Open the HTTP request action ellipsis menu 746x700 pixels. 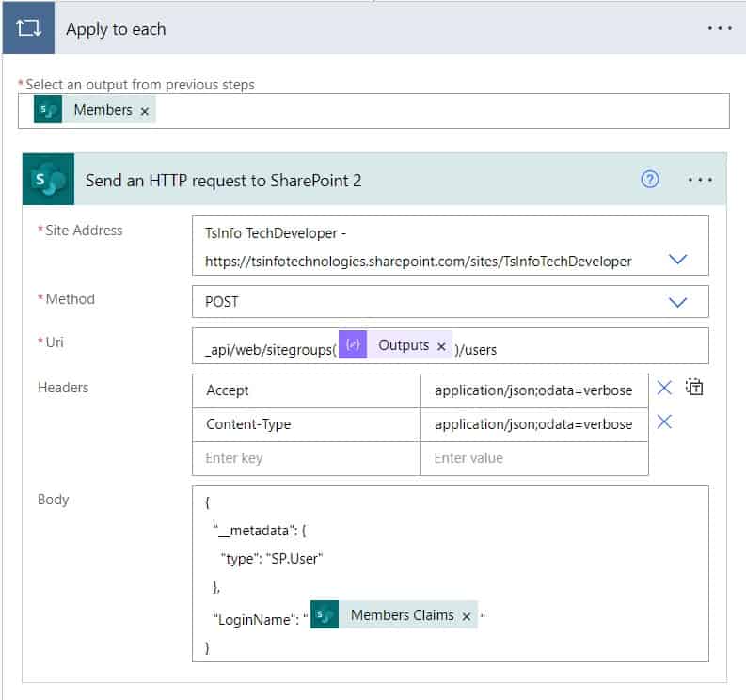pyautogui.click(x=700, y=180)
